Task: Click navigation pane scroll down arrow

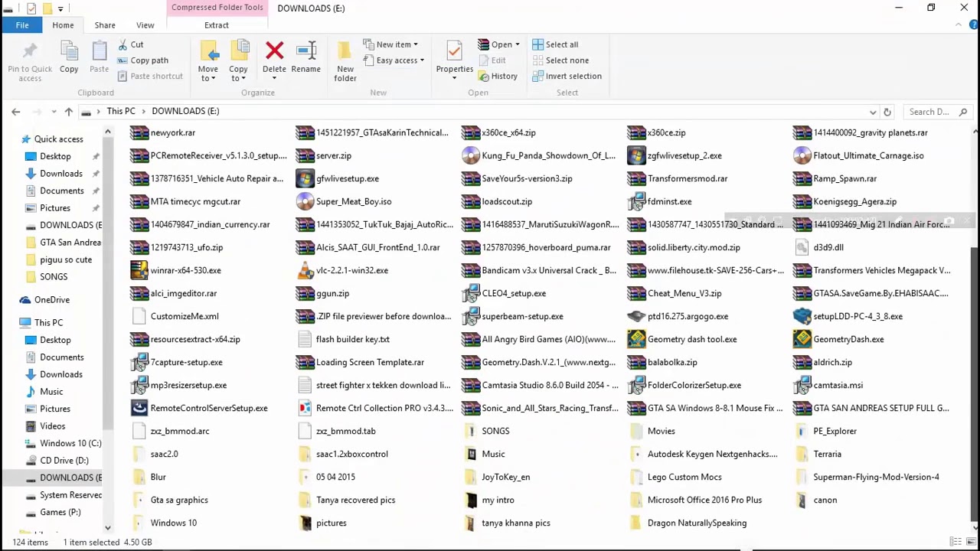Action: point(108,527)
